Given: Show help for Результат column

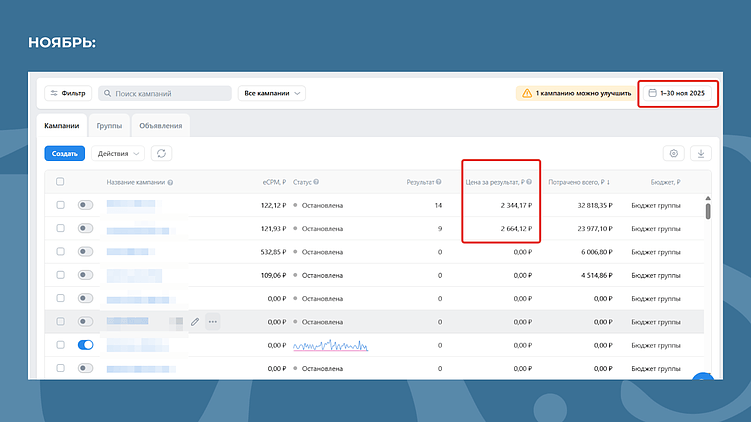Looking at the screenshot, I should click(x=439, y=182).
